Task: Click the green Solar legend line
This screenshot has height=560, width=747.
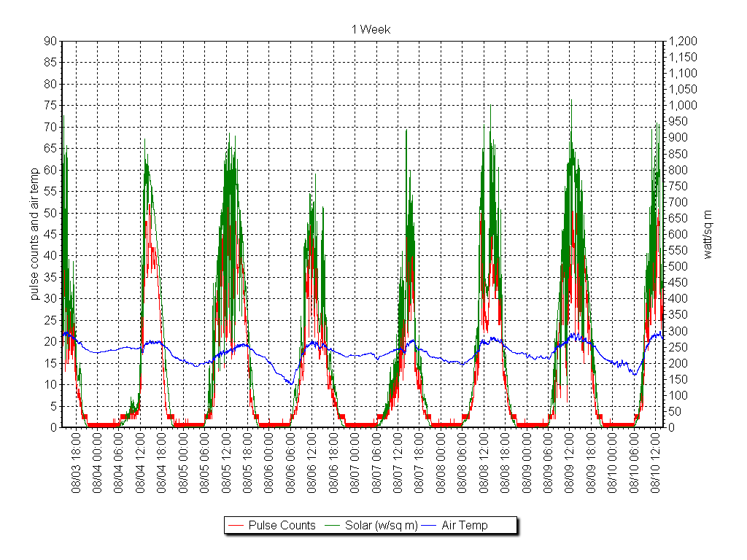Action: click(x=333, y=526)
